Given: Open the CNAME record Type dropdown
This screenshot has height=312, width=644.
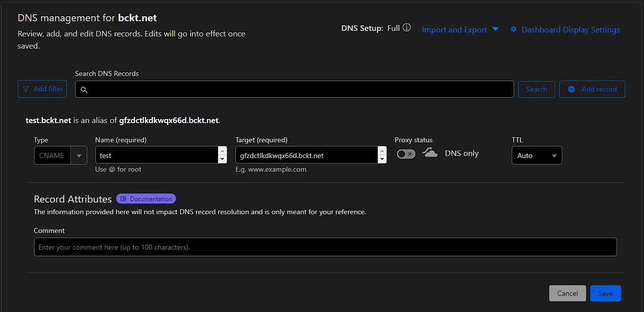Looking at the screenshot, I should click(x=60, y=155).
